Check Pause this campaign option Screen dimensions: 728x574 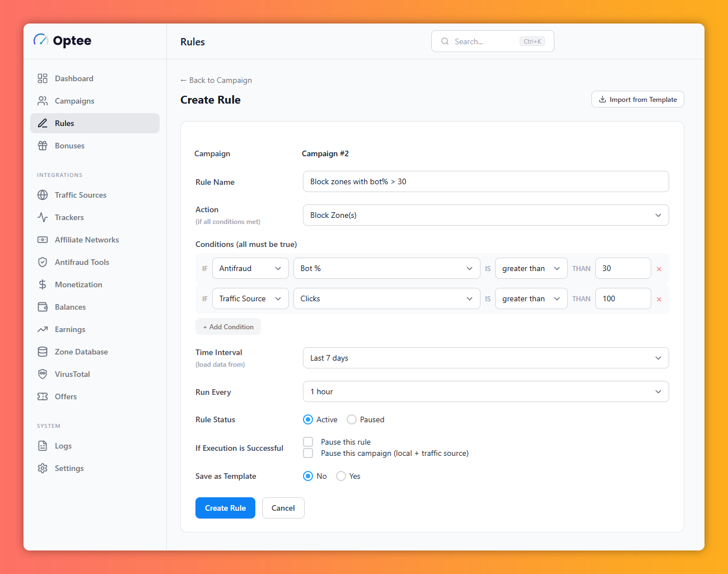click(308, 453)
